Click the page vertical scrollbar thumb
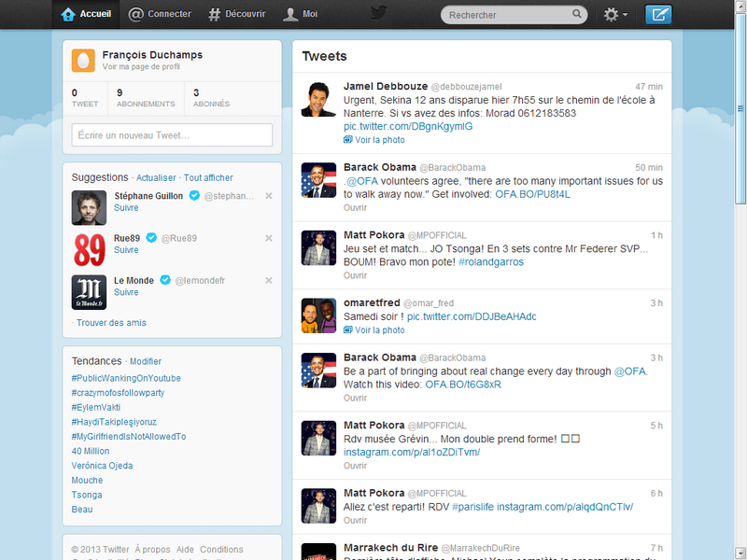The image size is (747, 560). tap(740, 108)
